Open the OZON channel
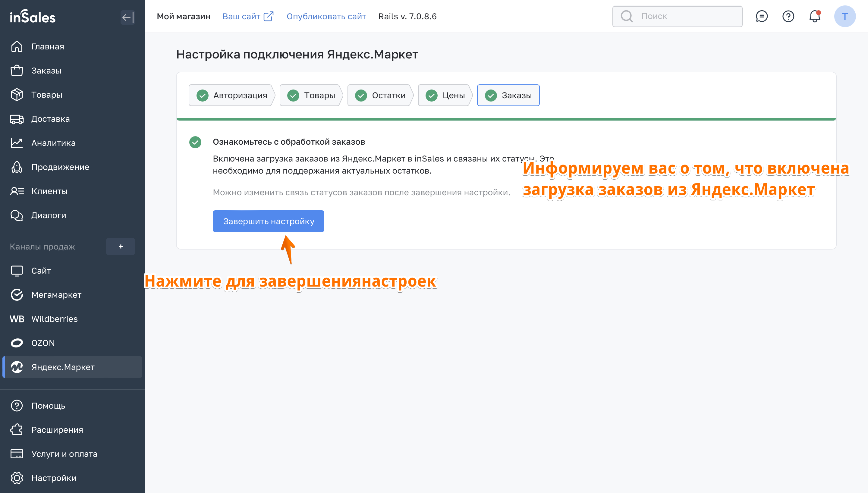The width and height of the screenshot is (868, 493). coord(43,343)
